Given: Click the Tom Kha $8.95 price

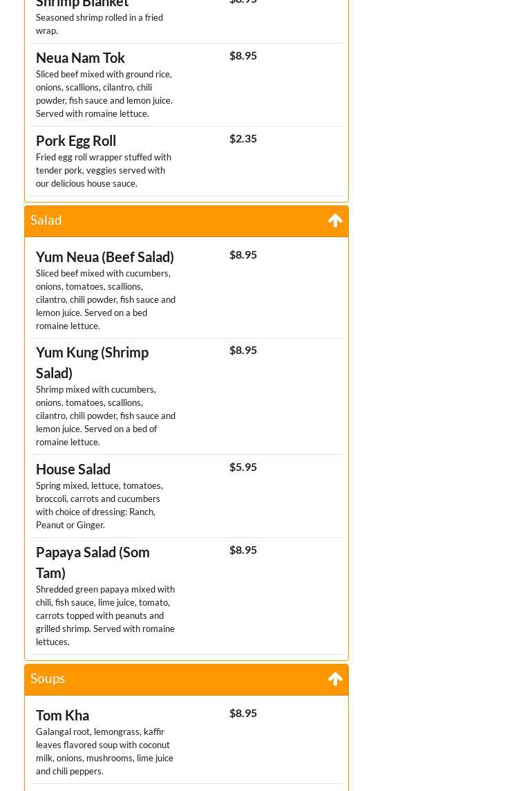Looking at the screenshot, I should point(243,713).
